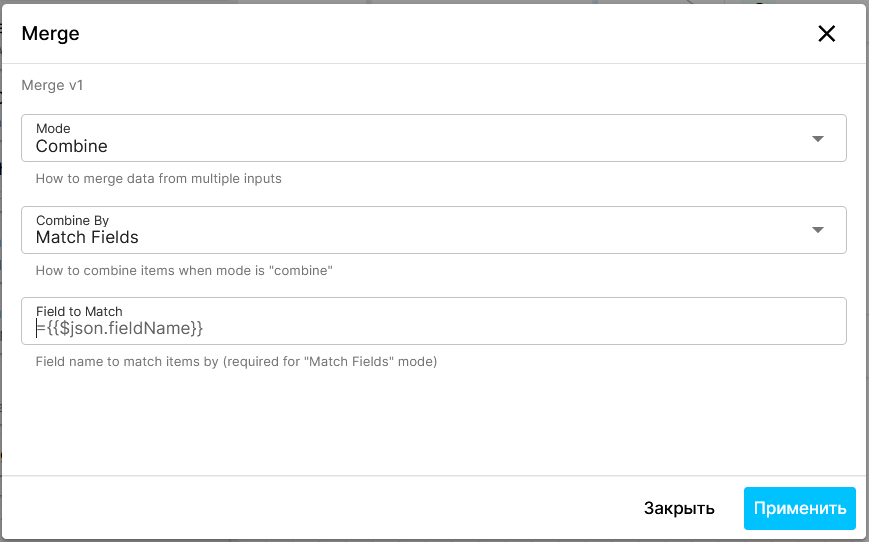Close the Merge dialog with the X icon

[x=826, y=33]
